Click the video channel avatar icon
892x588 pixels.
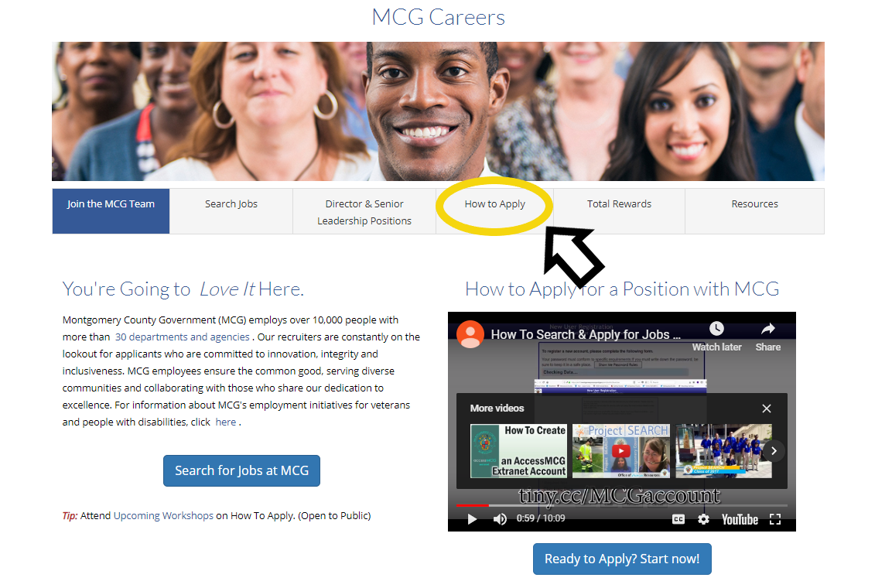coord(470,334)
